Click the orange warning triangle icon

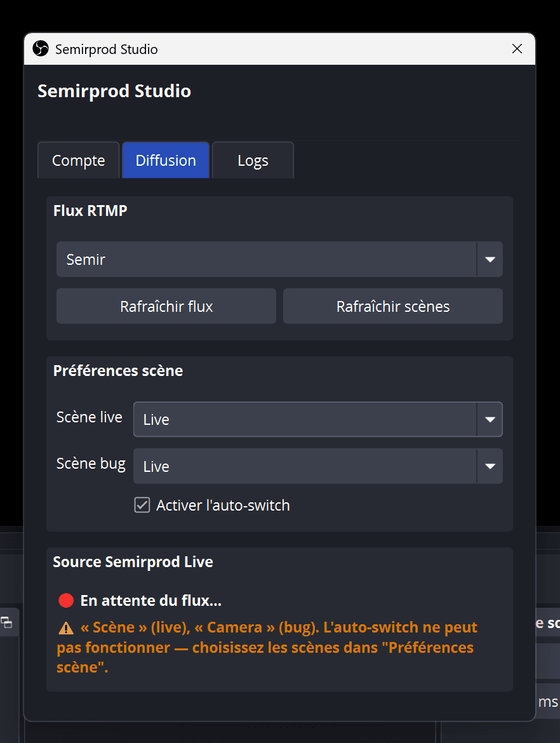66,628
